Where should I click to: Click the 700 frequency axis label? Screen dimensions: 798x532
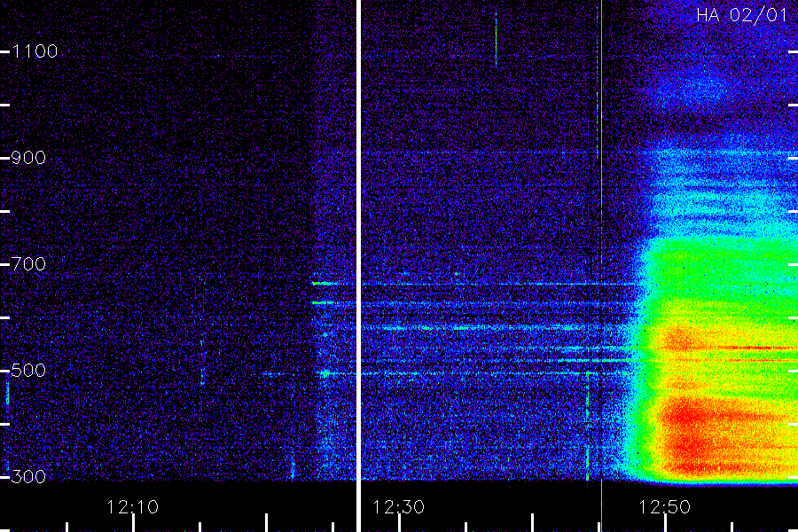28,263
